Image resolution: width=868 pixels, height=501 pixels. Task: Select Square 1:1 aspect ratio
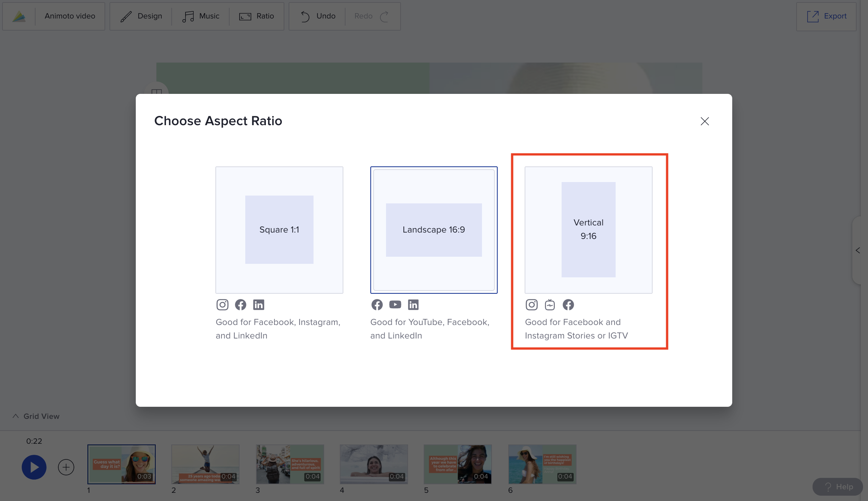click(279, 229)
